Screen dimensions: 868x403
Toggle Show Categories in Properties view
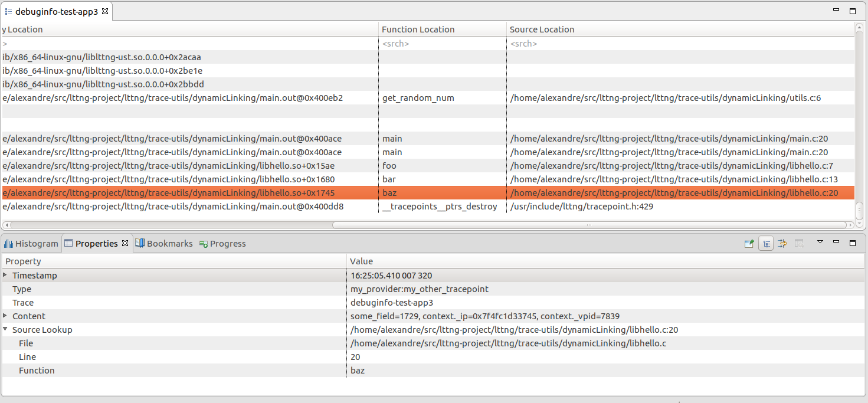coord(766,244)
